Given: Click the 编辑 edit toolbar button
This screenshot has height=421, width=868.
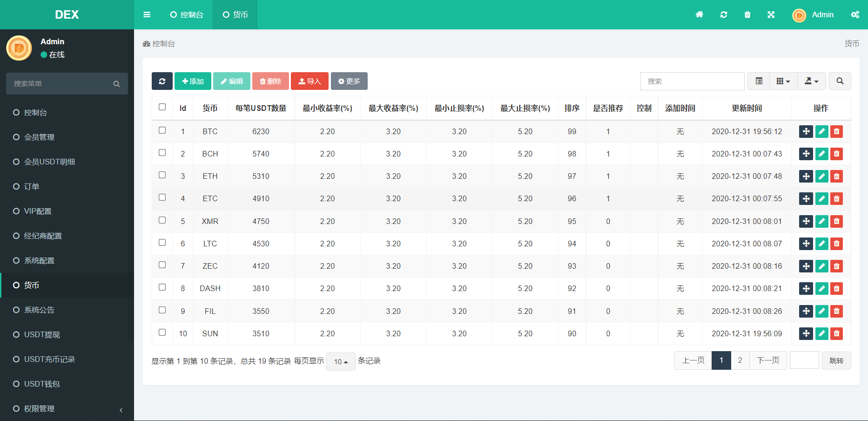Looking at the screenshot, I should point(232,81).
